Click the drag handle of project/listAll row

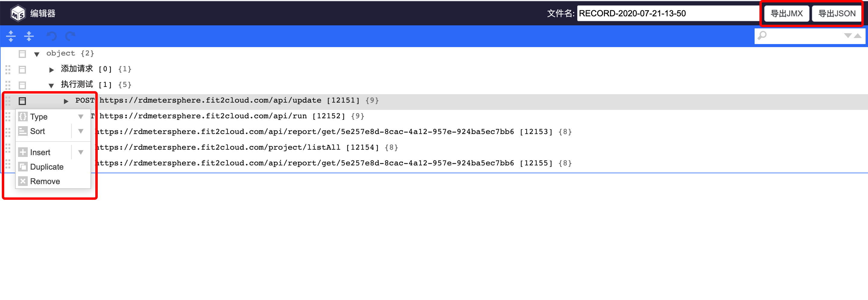pos(8,148)
